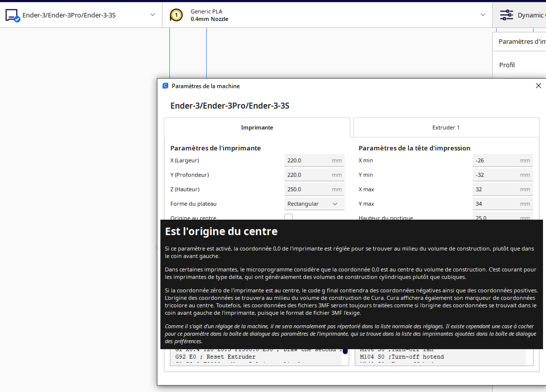Switch to the Imprimante tab
The width and height of the screenshot is (546, 392).
coord(257,128)
